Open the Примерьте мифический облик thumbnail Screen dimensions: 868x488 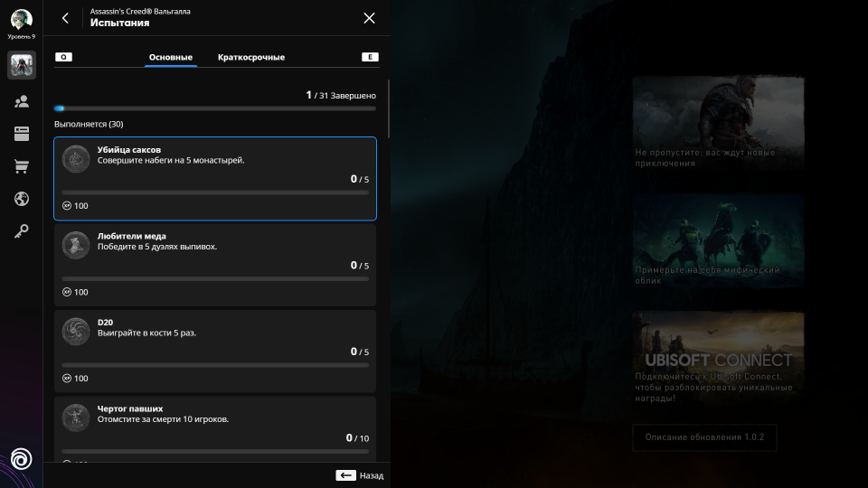[718, 240]
